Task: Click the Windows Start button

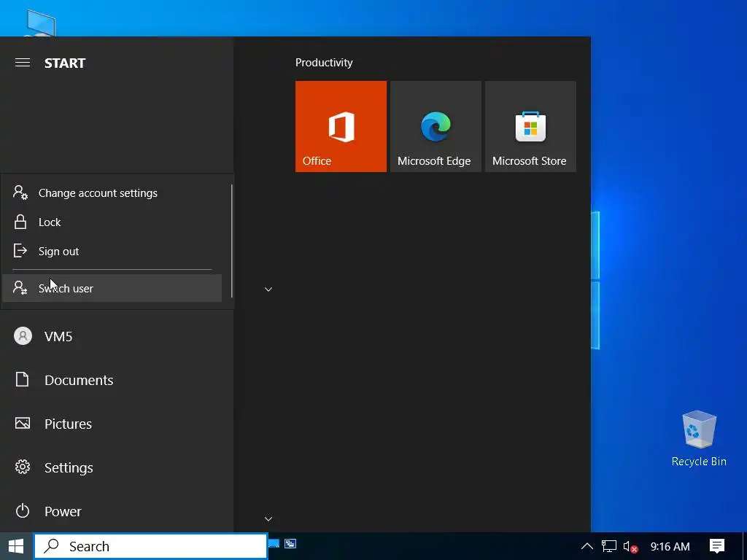Action: [16, 546]
